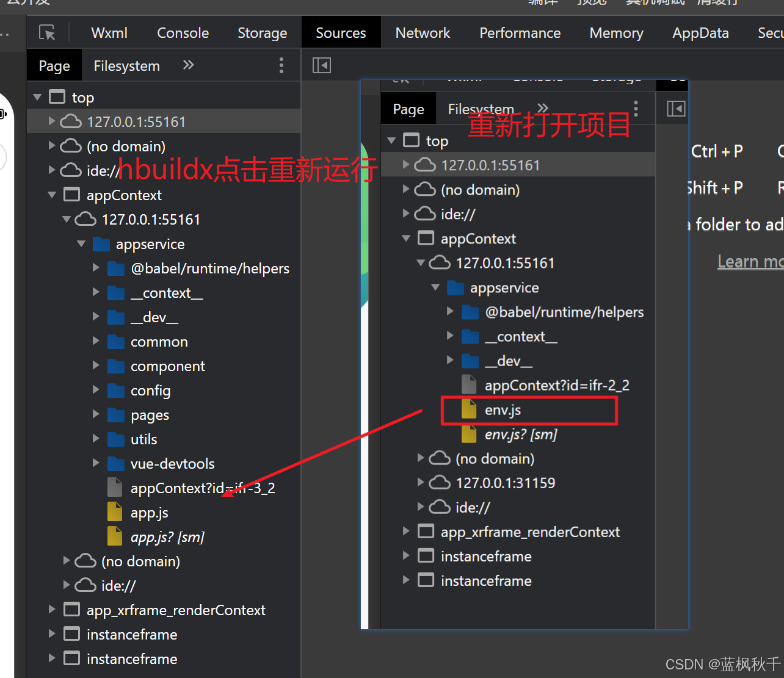This screenshot has width=784, height=678.
Task: Click app_xrframe_renderContext frame icon in inset screenshot
Action: tap(426, 531)
